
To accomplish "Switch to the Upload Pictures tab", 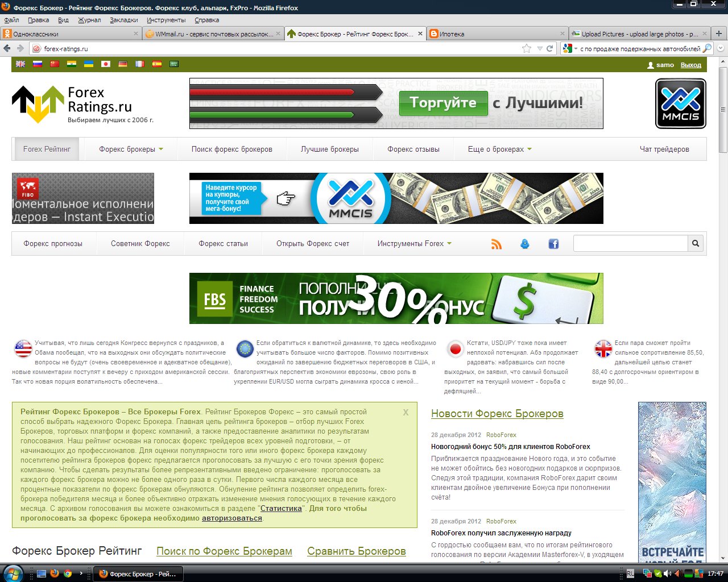I will point(640,34).
